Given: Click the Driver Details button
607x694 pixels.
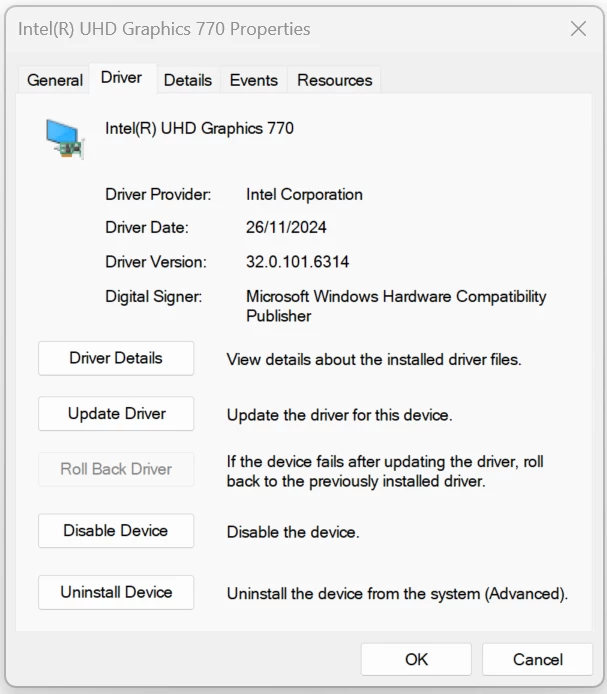Looking at the screenshot, I should click(116, 358).
